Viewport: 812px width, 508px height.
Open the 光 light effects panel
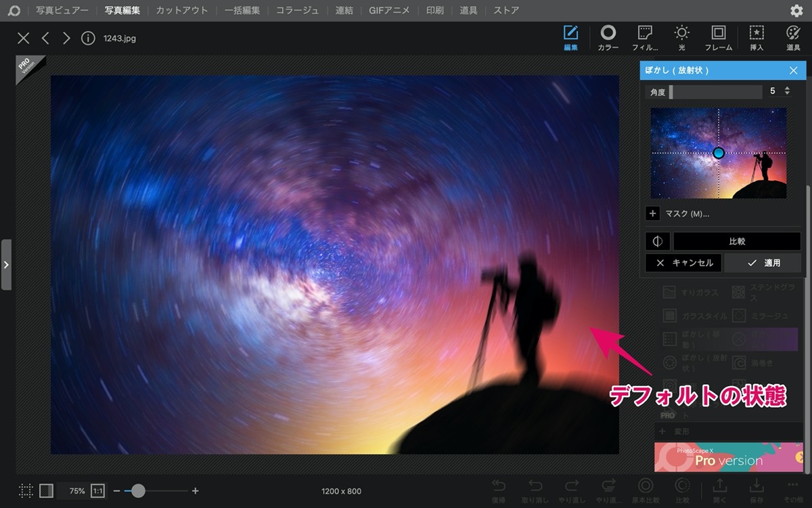point(681,38)
